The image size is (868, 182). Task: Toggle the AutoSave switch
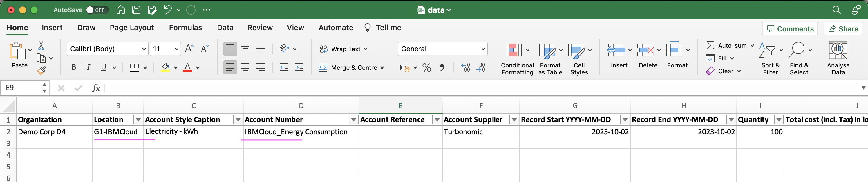pyautogui.click(x=97, y=10)
